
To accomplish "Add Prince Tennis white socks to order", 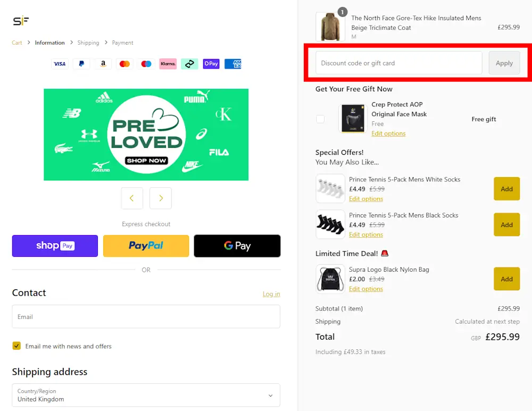I will [x=506, y=189].
